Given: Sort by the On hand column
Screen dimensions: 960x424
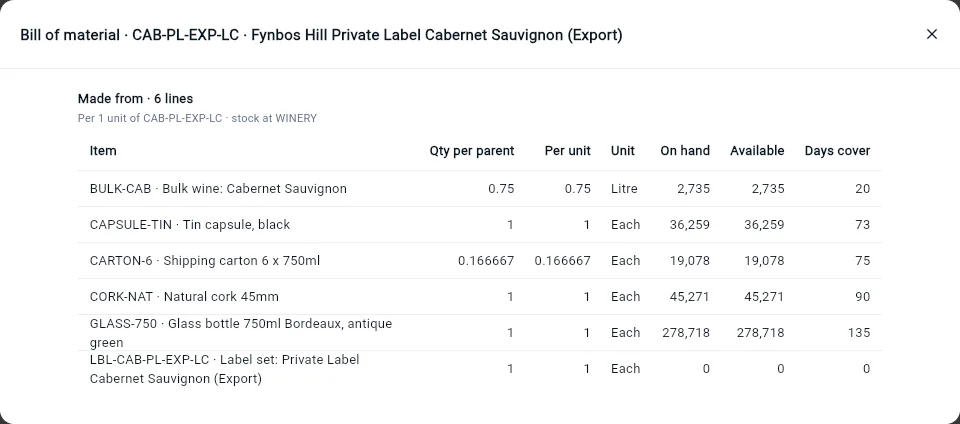Looking at the screenshot, I should 684,151.
